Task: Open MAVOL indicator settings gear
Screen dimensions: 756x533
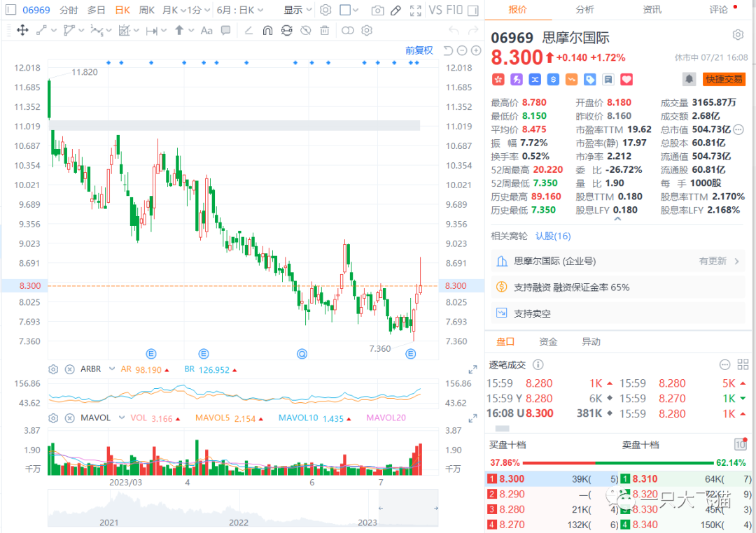Action: point(53,418)
